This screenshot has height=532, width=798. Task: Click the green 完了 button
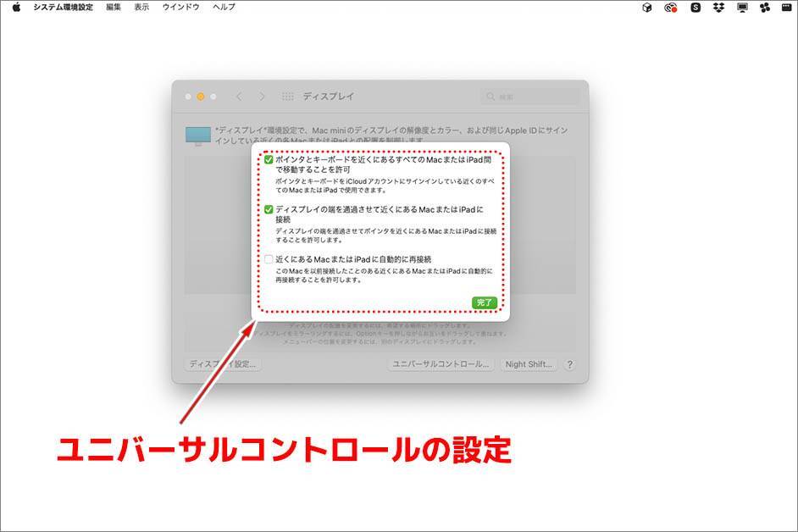pos(485,302)
